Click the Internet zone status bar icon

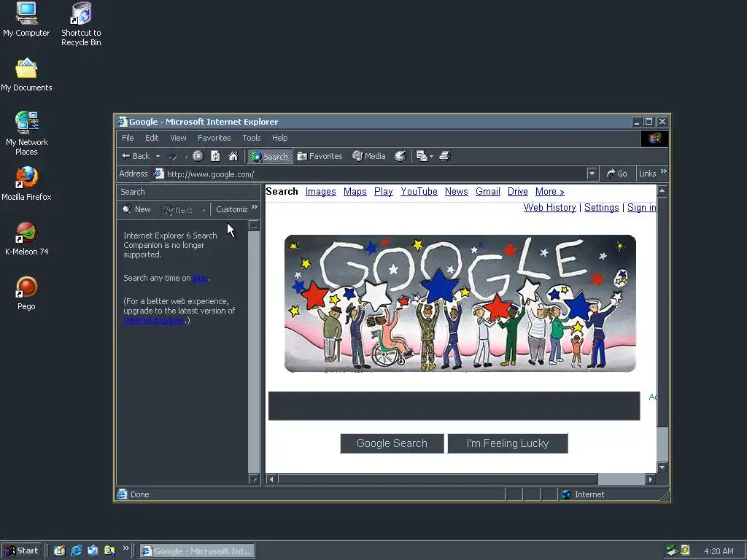[x=566, y=495]
